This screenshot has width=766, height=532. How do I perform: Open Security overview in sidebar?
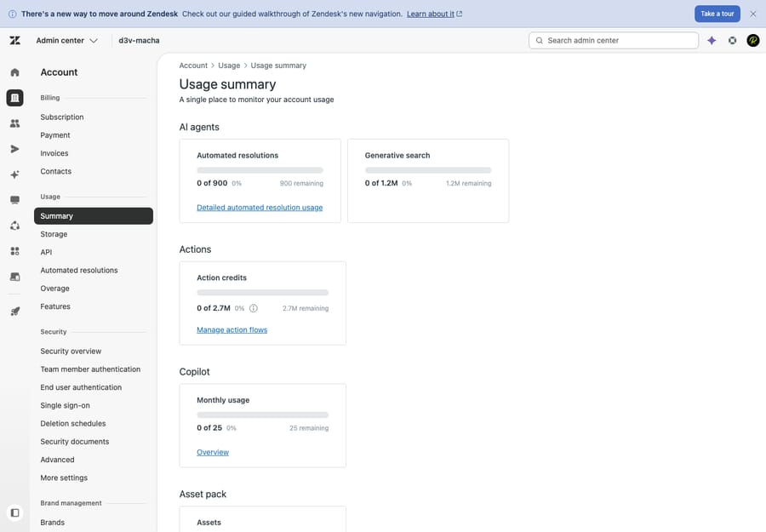tap(71, 352)
